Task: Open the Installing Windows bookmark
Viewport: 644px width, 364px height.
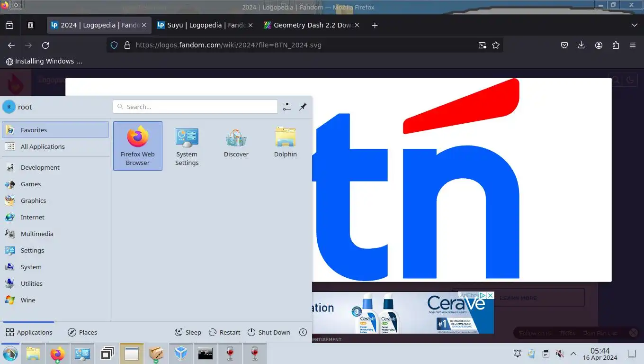Action: tap(44, 61)
